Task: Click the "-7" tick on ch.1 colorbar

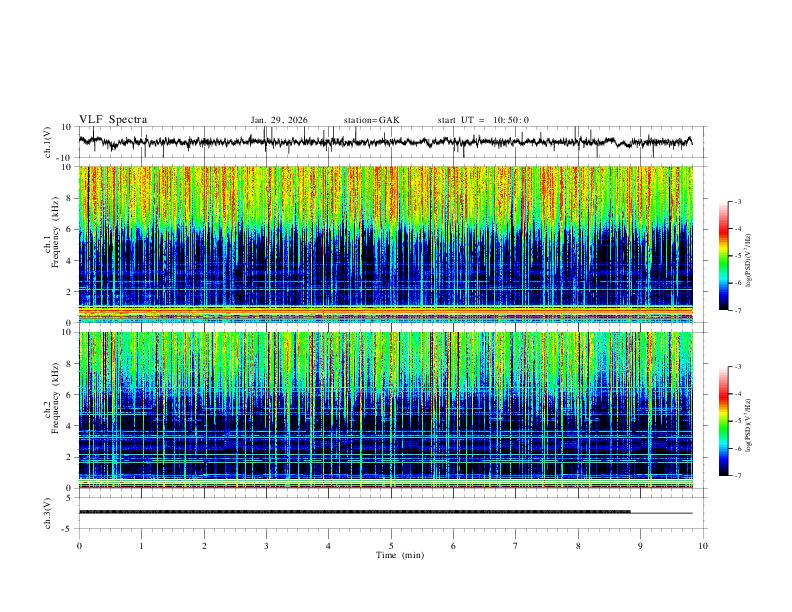Action: [737, 310]
